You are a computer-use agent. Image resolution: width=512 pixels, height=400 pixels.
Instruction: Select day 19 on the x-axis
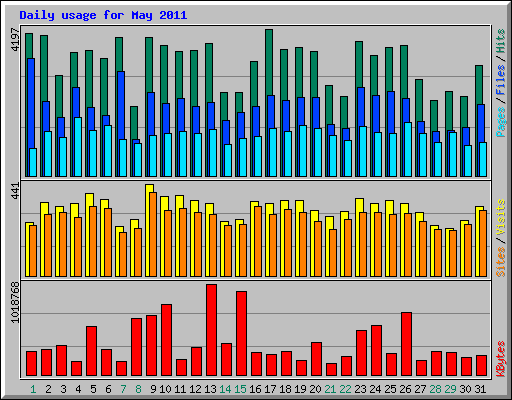(x=300, y=389)
